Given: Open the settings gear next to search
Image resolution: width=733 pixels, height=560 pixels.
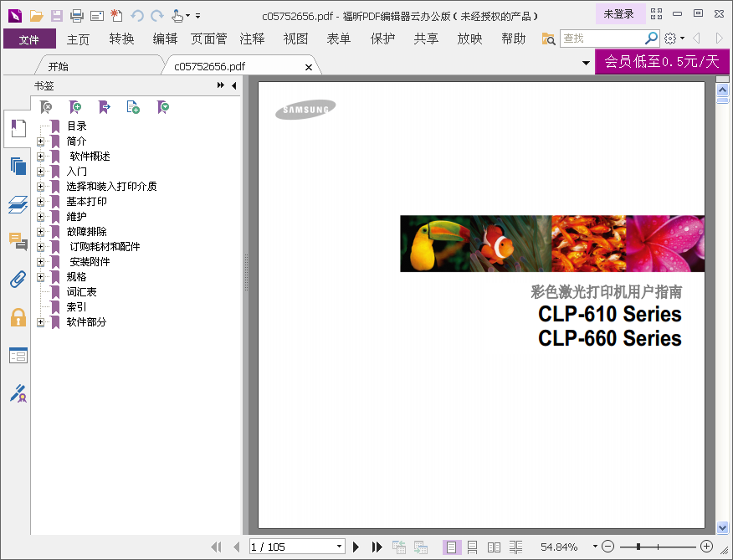Looking at the screenshot, I should 670,39.
